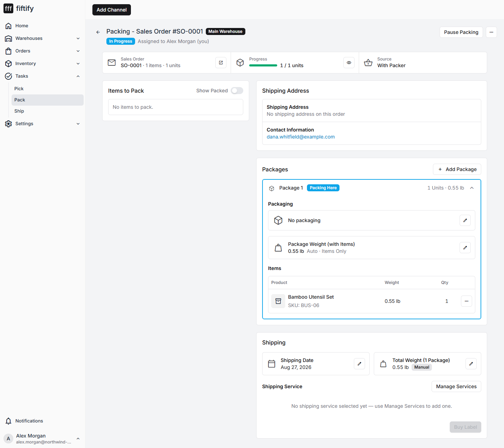
Task: Edit the Total Weight pencil icon
Action: [x=471, y=364]
